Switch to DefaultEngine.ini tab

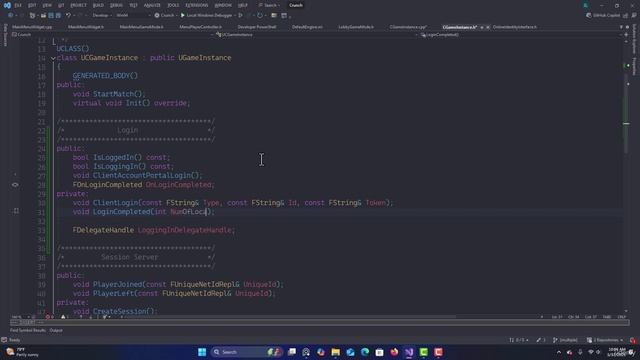coord(307,27)
